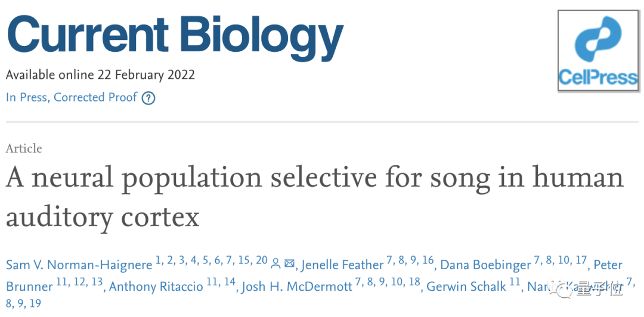Select author Gerwin Schalk
Viewport: 644px width, 317px height.
pos(466,287)
